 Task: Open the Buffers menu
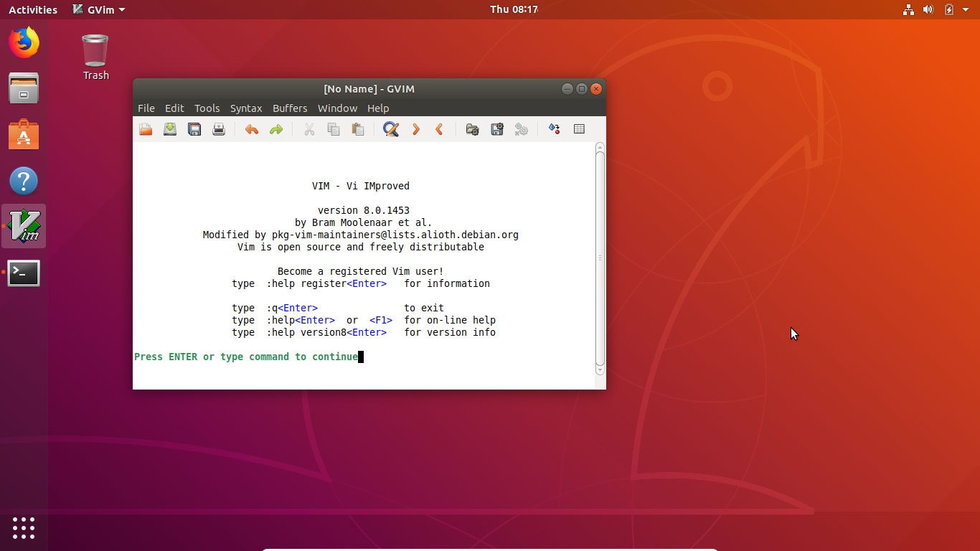290,108
